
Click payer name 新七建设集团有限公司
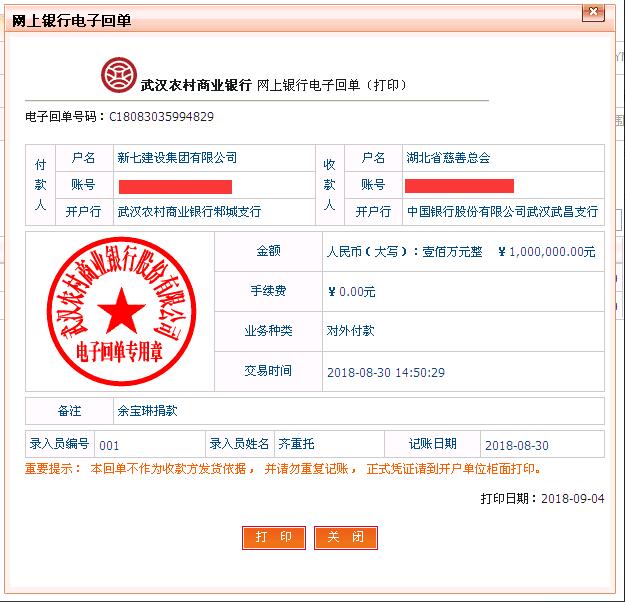[x=177, y=158]
